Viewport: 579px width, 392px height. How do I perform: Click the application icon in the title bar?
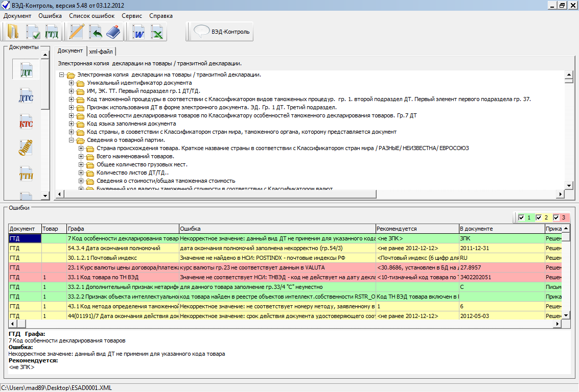(6, 5)
